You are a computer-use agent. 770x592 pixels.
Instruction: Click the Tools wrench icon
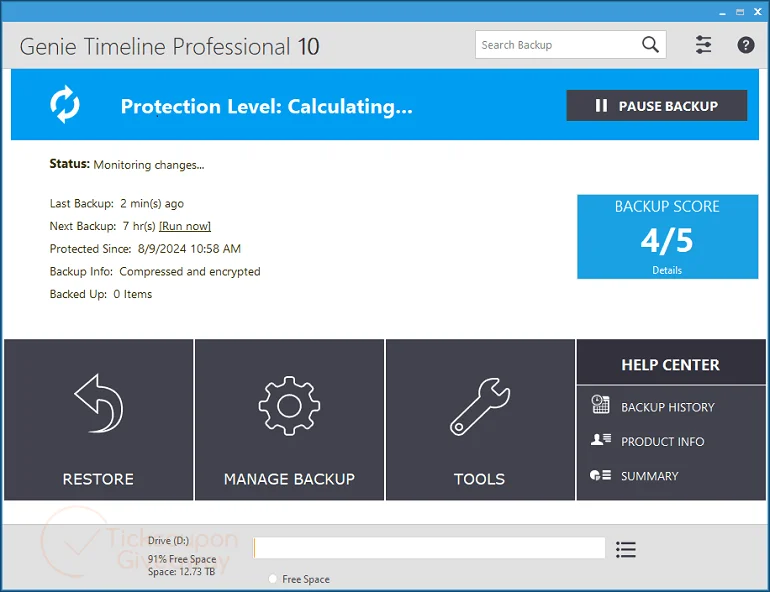point(480,406)
